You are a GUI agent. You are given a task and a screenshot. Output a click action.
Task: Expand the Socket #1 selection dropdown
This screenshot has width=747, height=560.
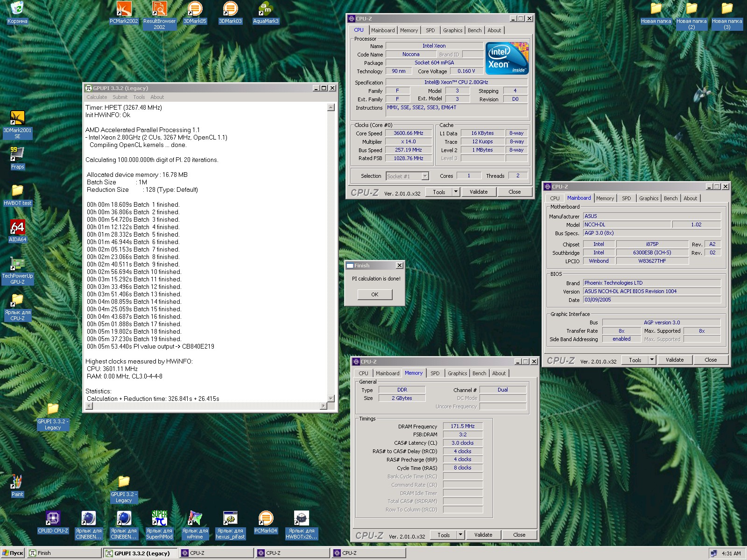click(425, 176)
